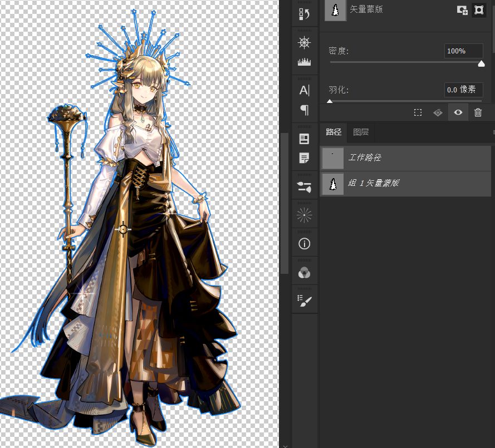Load selection from mask icon

[418, 112]
